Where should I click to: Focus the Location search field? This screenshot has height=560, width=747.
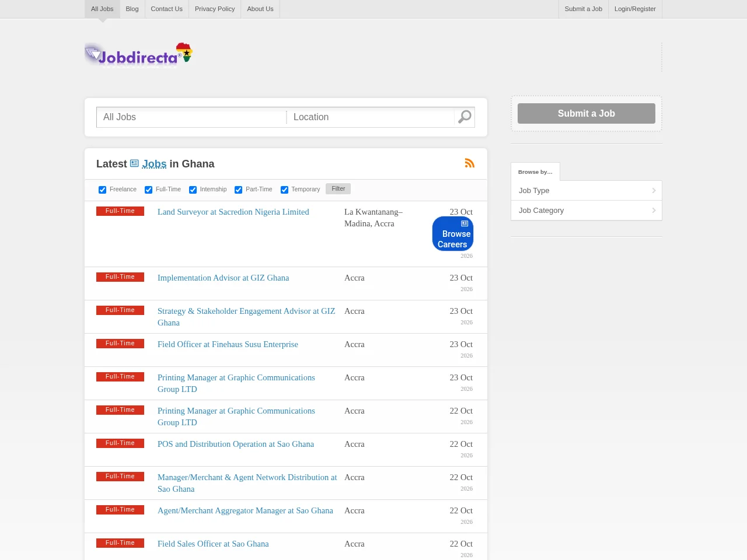371,117
